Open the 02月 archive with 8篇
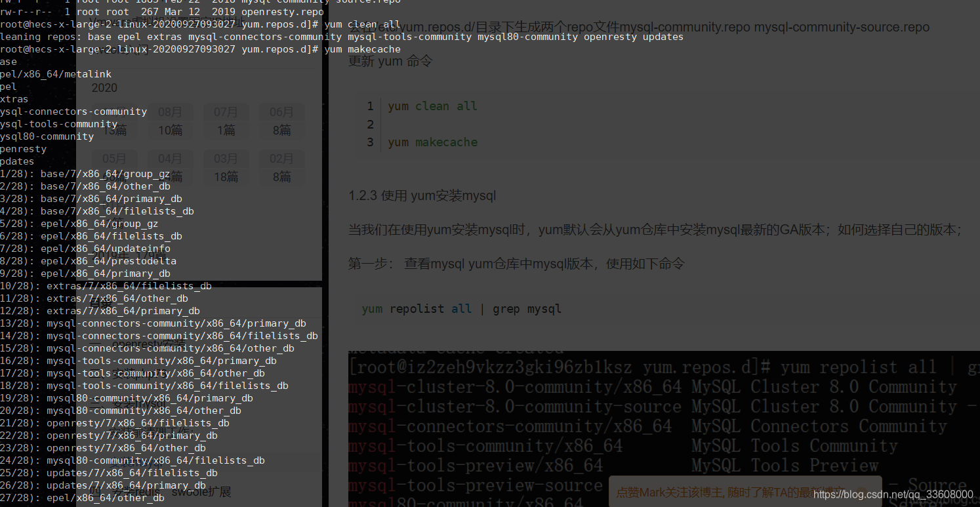Screen dimensions: 980x507 (x=282, y=167)
